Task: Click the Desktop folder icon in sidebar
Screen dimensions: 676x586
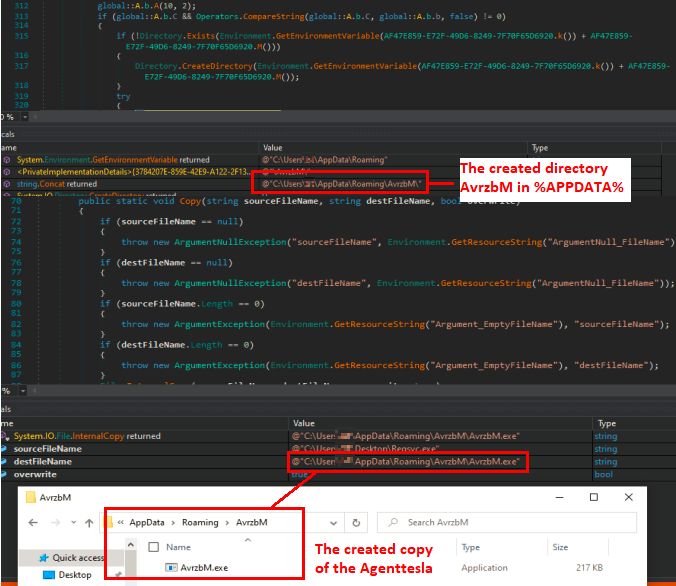Action: (49, 575)
